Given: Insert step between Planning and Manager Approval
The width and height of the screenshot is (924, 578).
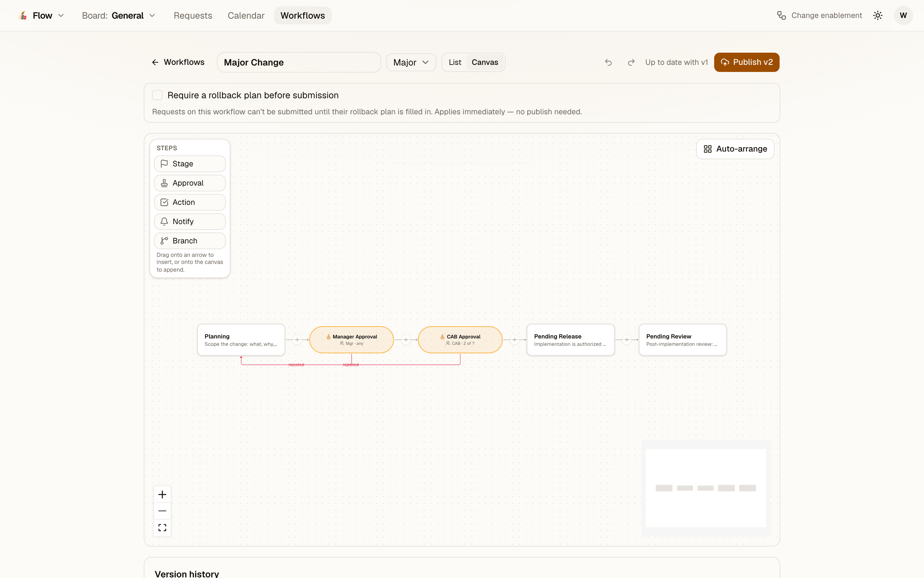Looking at the screenshot, I should click(x=297, y=340).
